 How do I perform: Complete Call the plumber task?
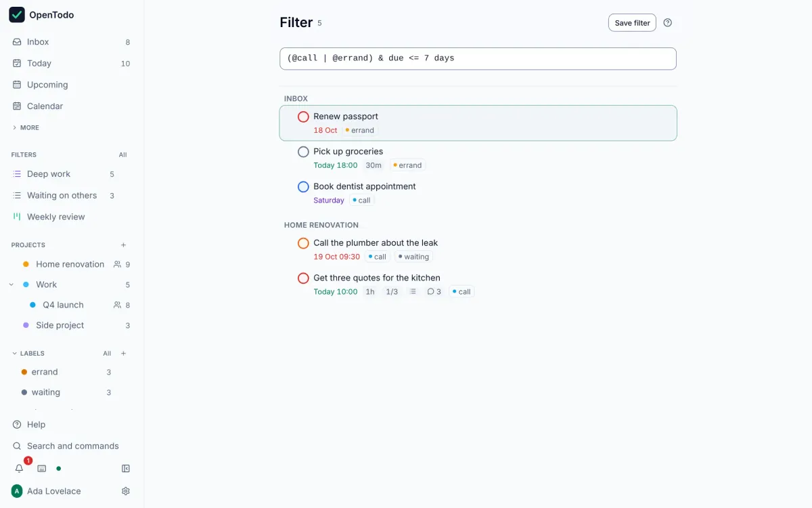[x=303, y=243]
